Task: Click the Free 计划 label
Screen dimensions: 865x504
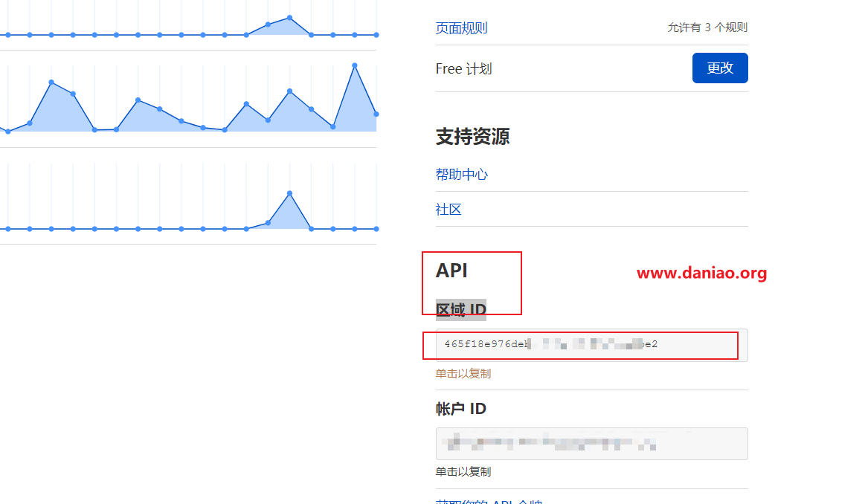Action: click(463, 69)
